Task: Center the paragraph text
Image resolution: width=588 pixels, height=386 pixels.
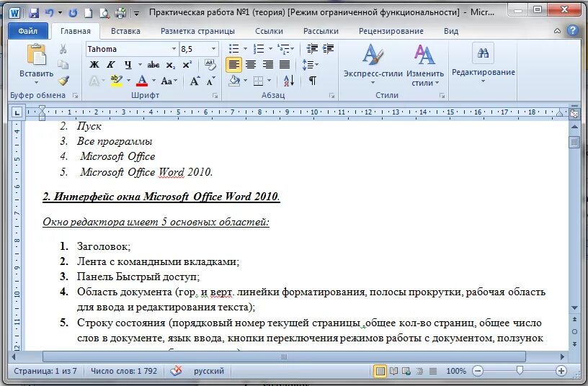Action: [251, 65]
